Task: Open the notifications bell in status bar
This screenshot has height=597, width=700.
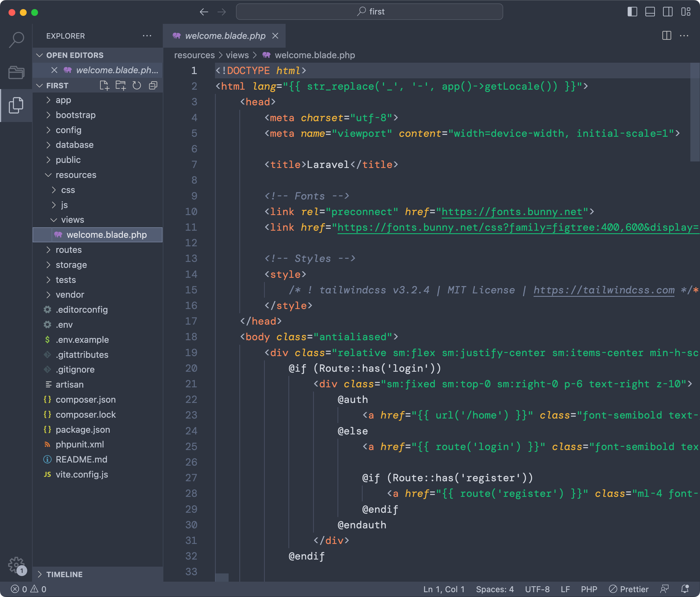Action: pos(685,589)
